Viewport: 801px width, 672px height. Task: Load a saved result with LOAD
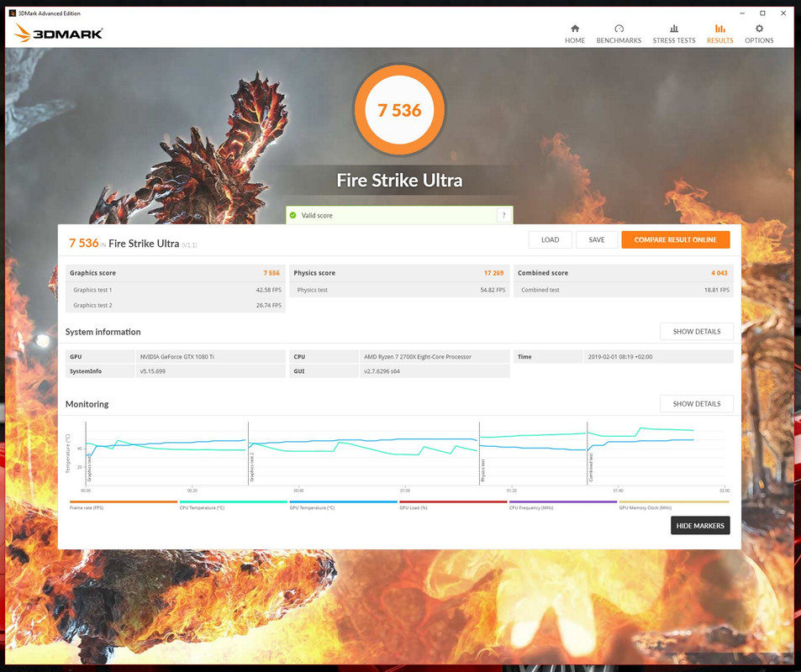coord(551,239)
